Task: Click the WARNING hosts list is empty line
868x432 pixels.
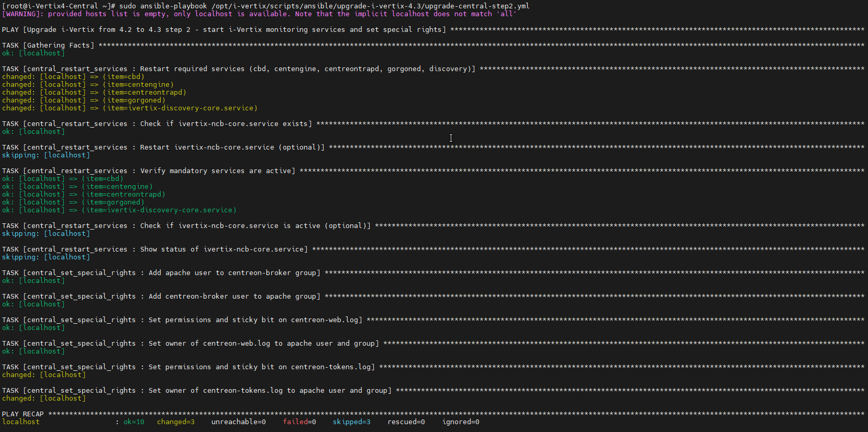Action: [x=260, y=14]
